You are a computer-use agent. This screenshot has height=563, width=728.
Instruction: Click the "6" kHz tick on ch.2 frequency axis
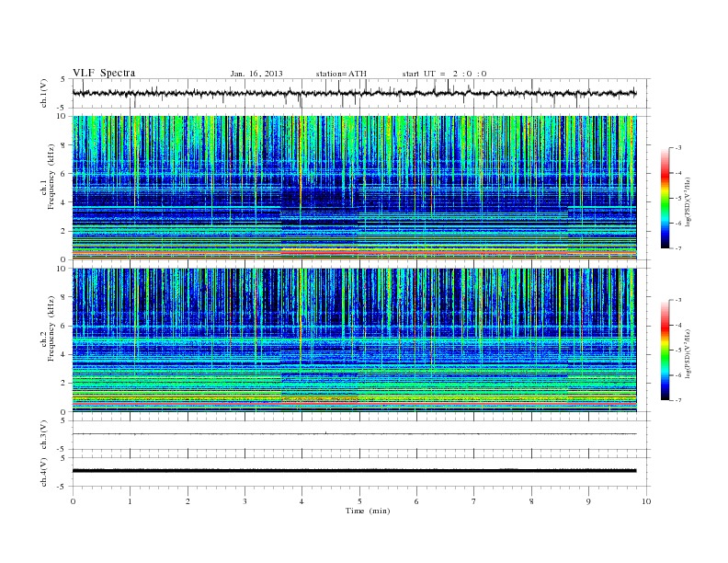click(63, 326)
